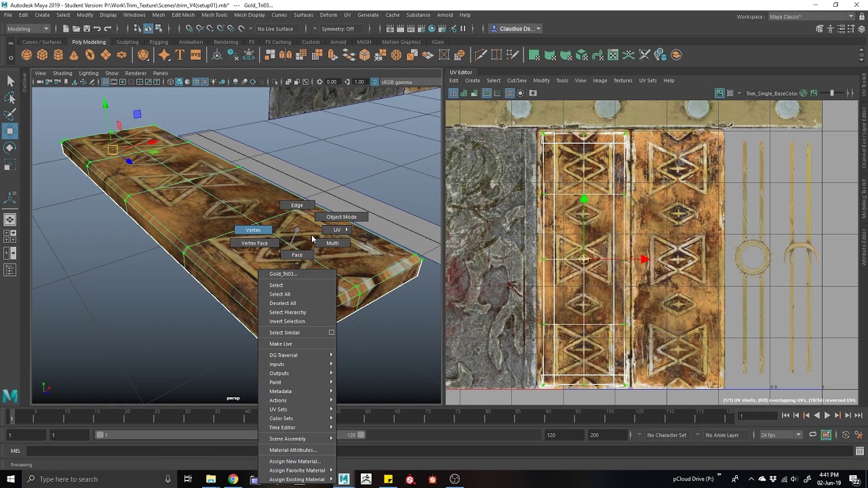Image resolution: width=868 pixels, height=488 pixels.
Task: Select the Rotate tool in the toolbox
Action: pos(10,148)
